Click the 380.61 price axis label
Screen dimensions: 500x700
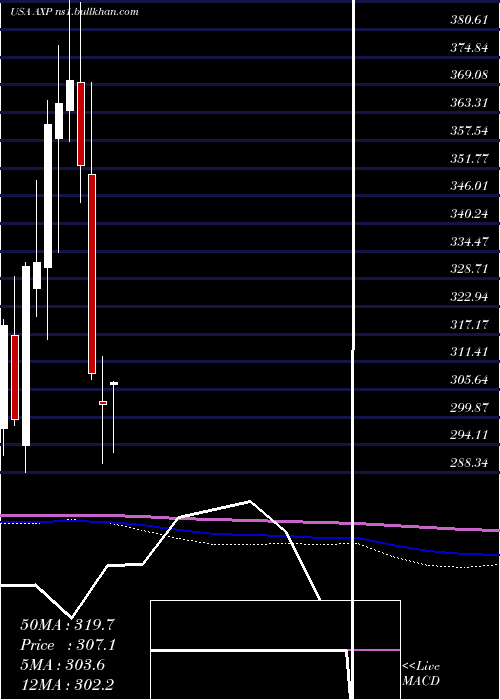pyautogui.click(x=469, y=20)
